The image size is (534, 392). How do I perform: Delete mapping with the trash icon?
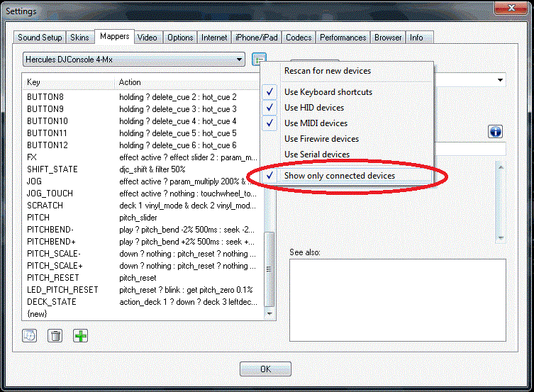55,336
